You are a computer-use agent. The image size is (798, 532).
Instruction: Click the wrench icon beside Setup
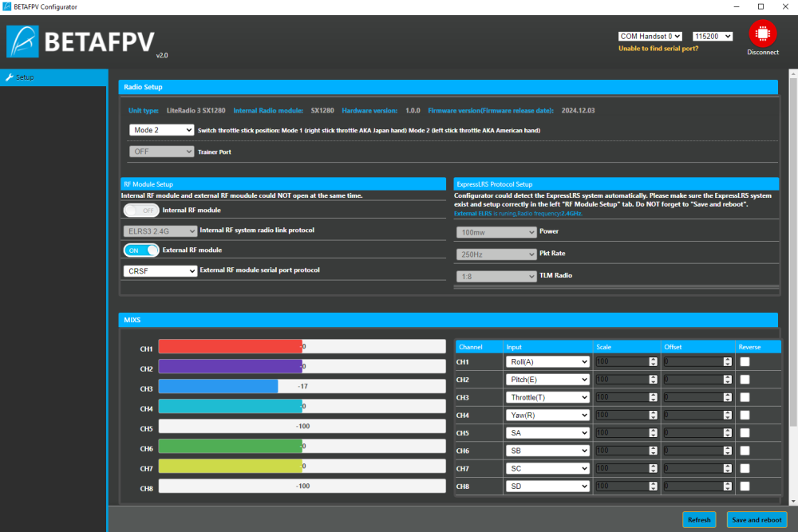(x=10, y=77)
